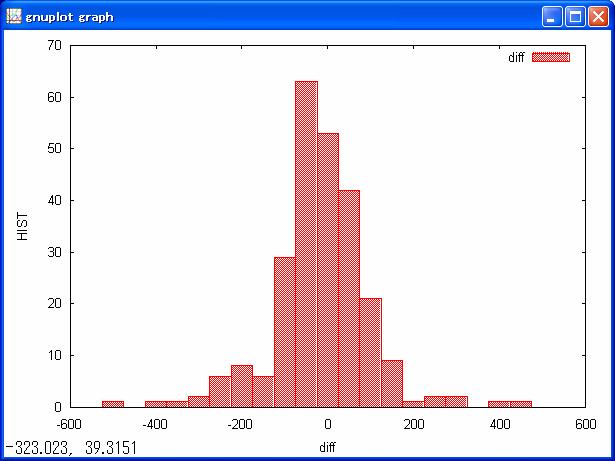Click the histogram bar with height 21
Viewport: 615px width, 461px height.
(370, 352)
